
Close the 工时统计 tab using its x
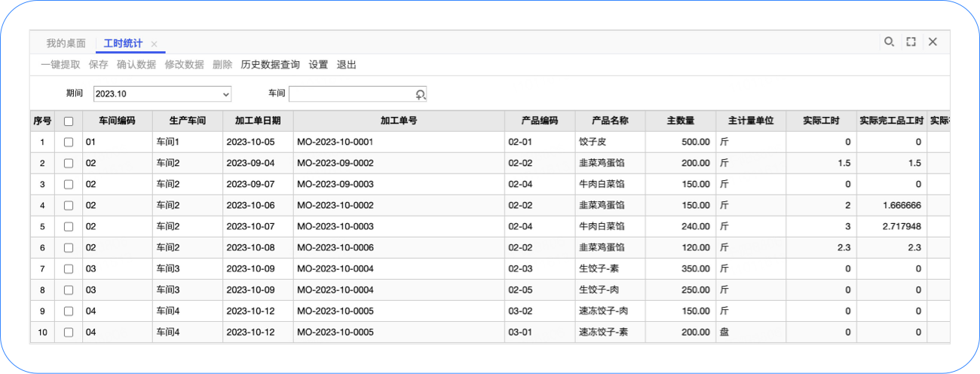155,44
